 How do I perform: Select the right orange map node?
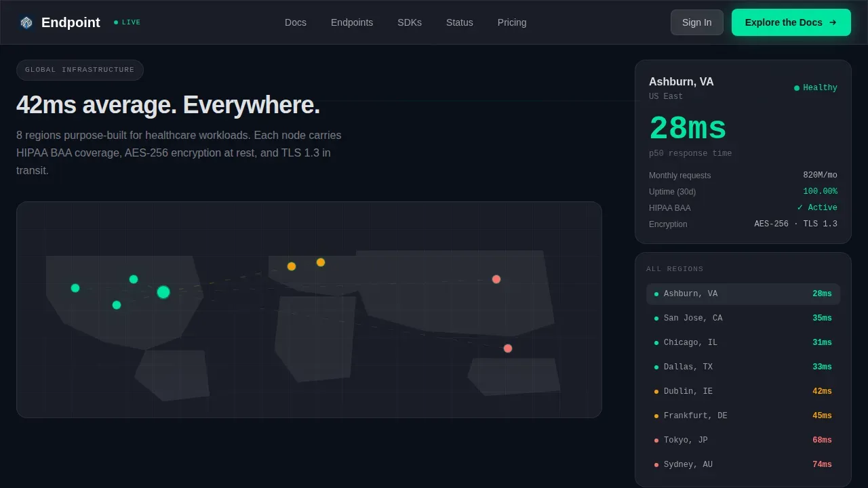[x=321, y=262]
